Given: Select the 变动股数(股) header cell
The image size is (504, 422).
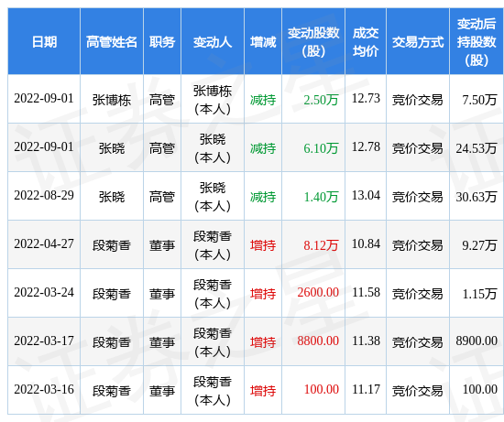Looking at the screenshot, I should click(x=313, y=42).
